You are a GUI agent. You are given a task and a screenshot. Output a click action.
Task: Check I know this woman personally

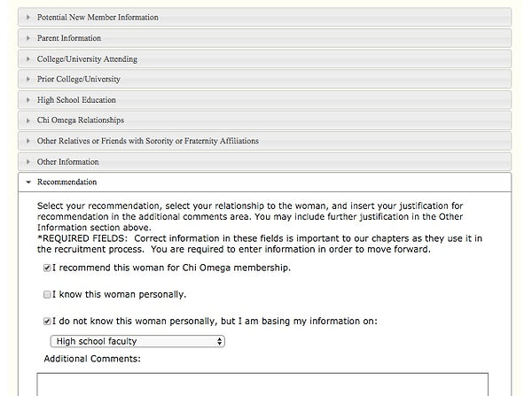click(x=47, y=295)
